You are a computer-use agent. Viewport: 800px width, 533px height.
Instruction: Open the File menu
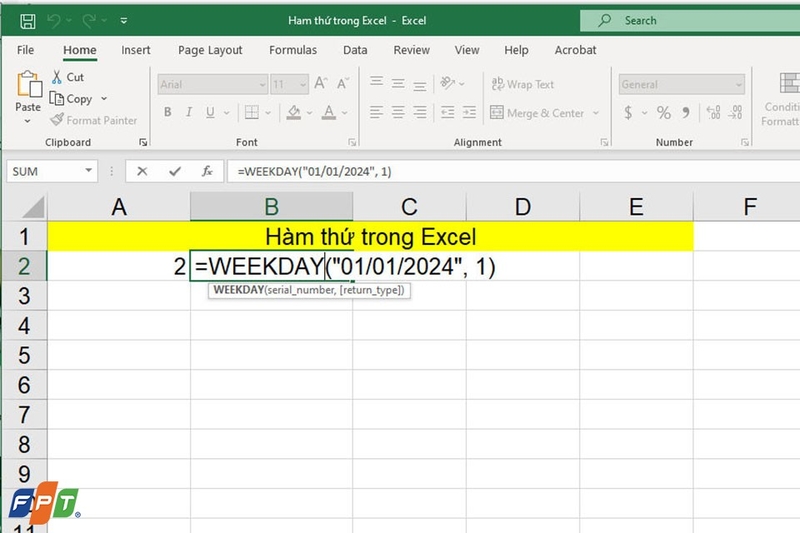26,50
